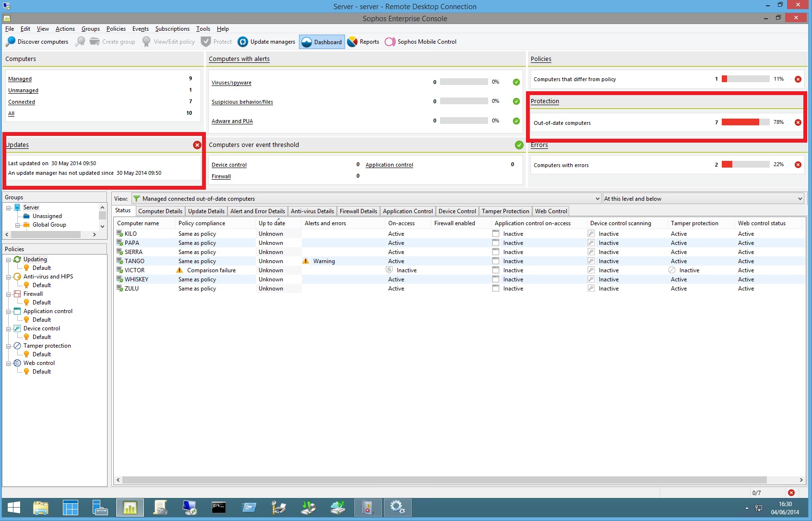Click the Web control policy icon
The image size is (812, 521).
(x=17, y=363)
